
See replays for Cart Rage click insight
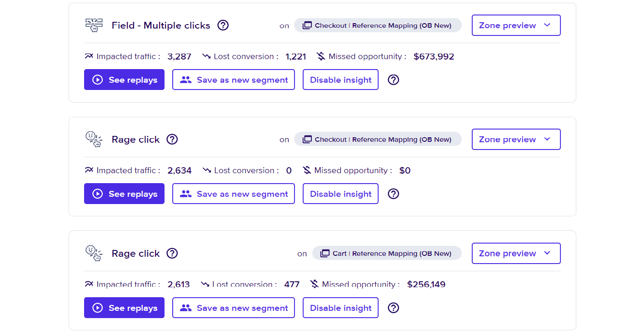[124, 308]
